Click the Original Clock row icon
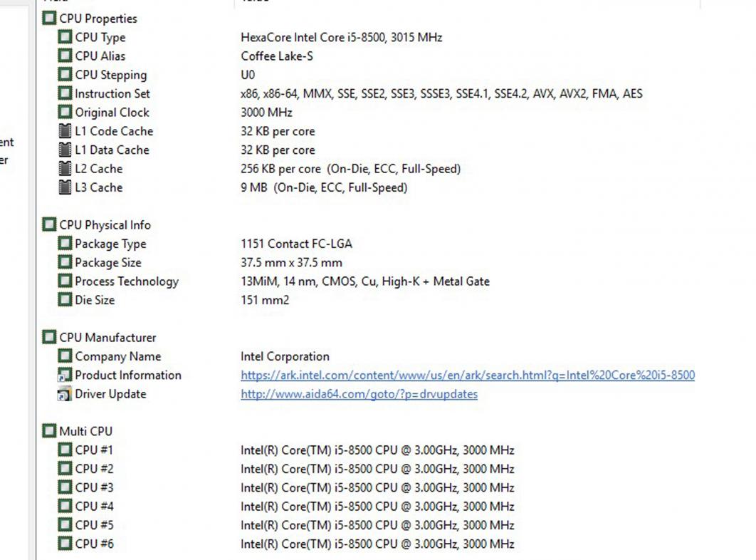This screenshot has height=560, width=756. click(x=65, y=112)
